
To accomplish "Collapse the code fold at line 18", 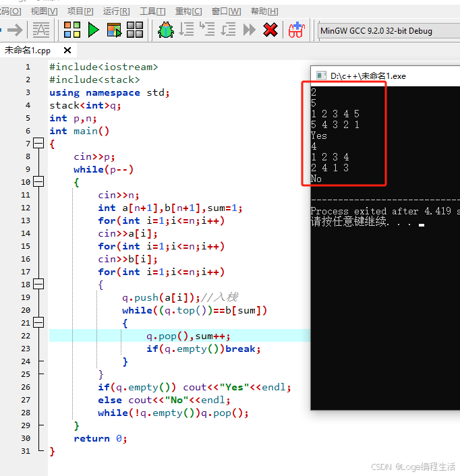I will coord(38,284).
